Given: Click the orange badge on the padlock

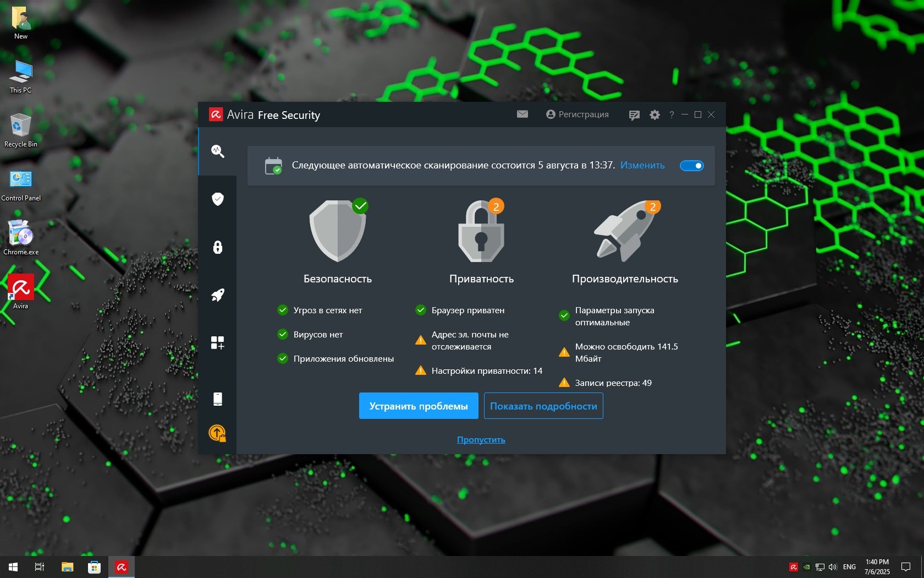Looking at the screenshot, I should point(496,206).
